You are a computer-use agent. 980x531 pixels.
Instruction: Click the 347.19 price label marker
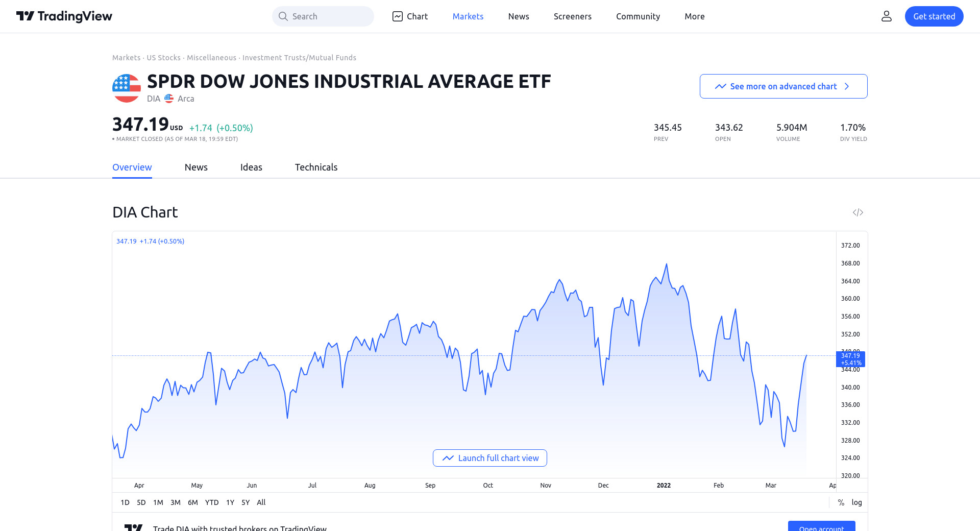point(850,359)
